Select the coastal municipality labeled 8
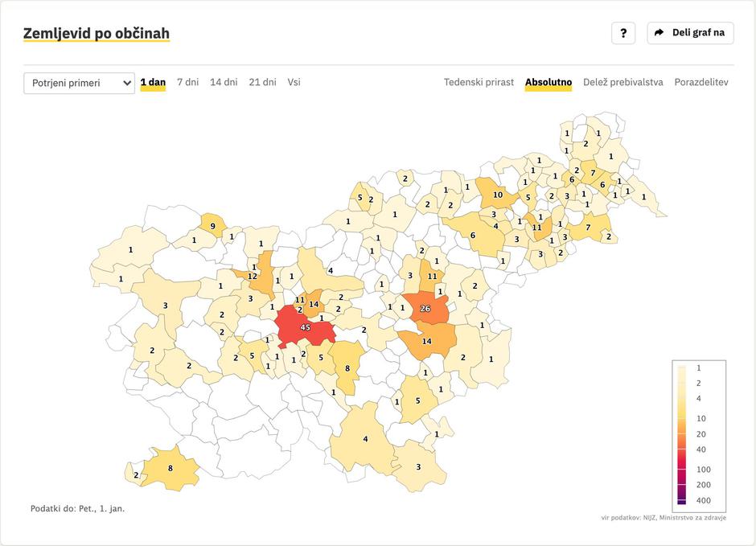This screenshot has height=546, width=756. click(x=171, y=468)
